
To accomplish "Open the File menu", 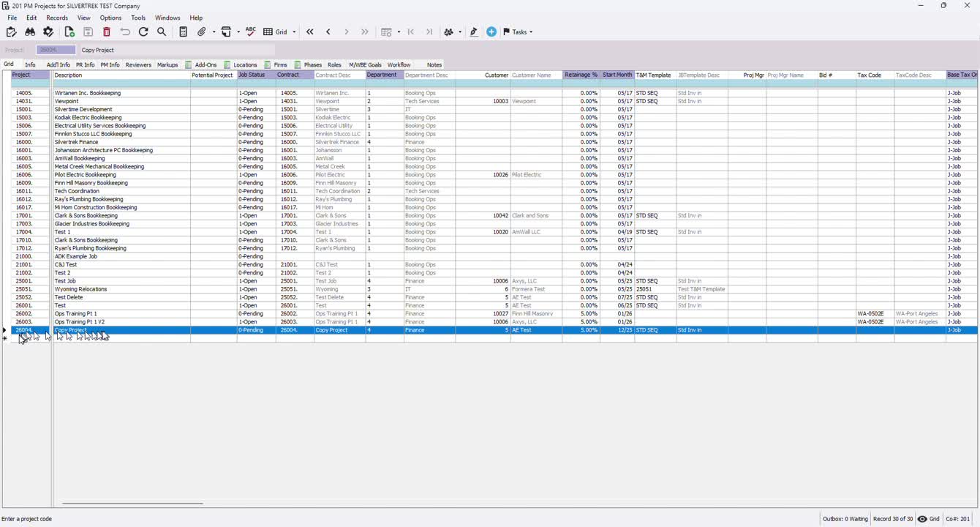I will point(12,18).
